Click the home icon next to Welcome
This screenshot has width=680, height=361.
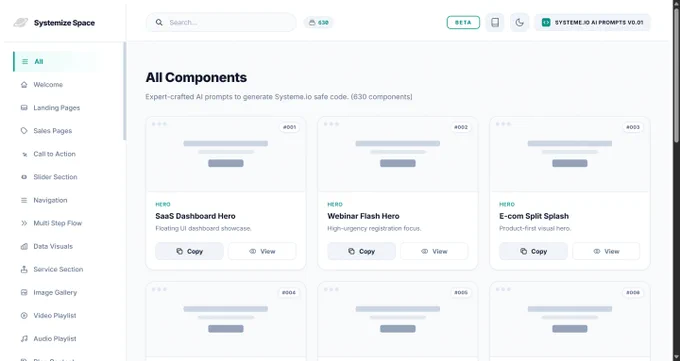point(24,85)
